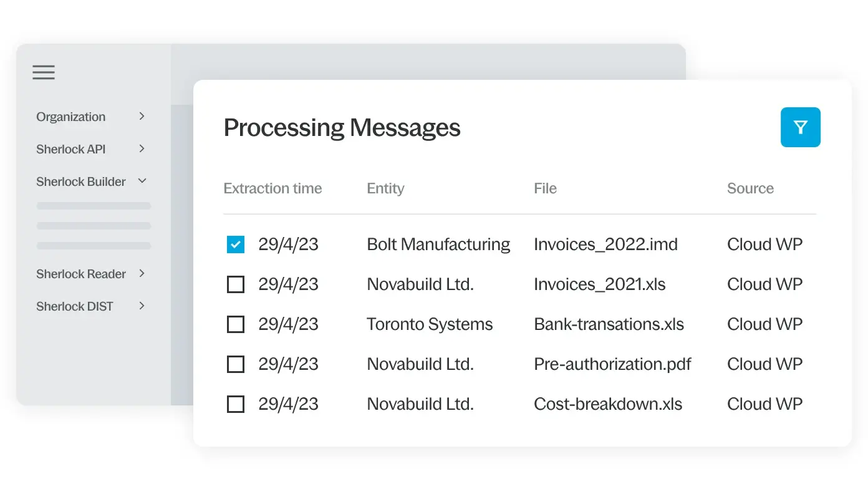Open the Organization sidebar item
The image size is (868, 489).
tap(70, 117)
